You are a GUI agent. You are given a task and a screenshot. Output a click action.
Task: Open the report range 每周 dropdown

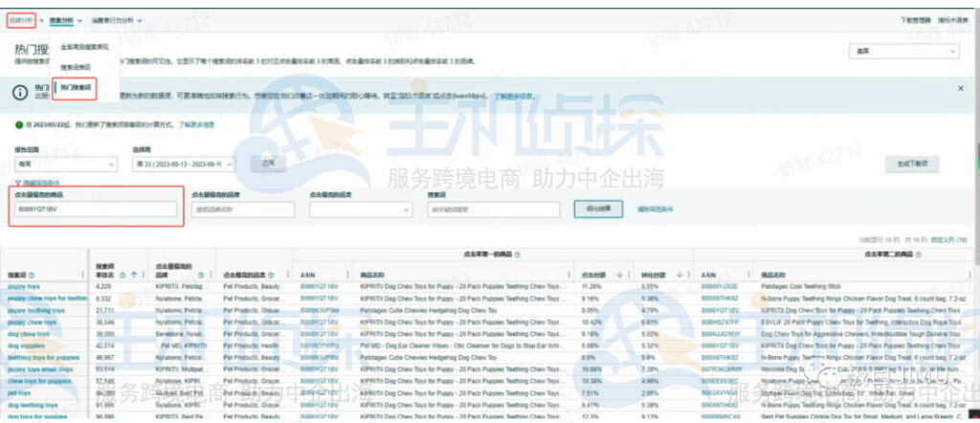(x=66, y=165)
